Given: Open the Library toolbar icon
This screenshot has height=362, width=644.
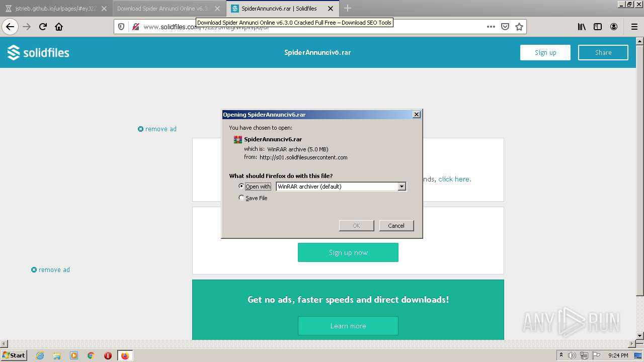Looking at the screenshot, I should pyautogui.click(x=582, y=27).
